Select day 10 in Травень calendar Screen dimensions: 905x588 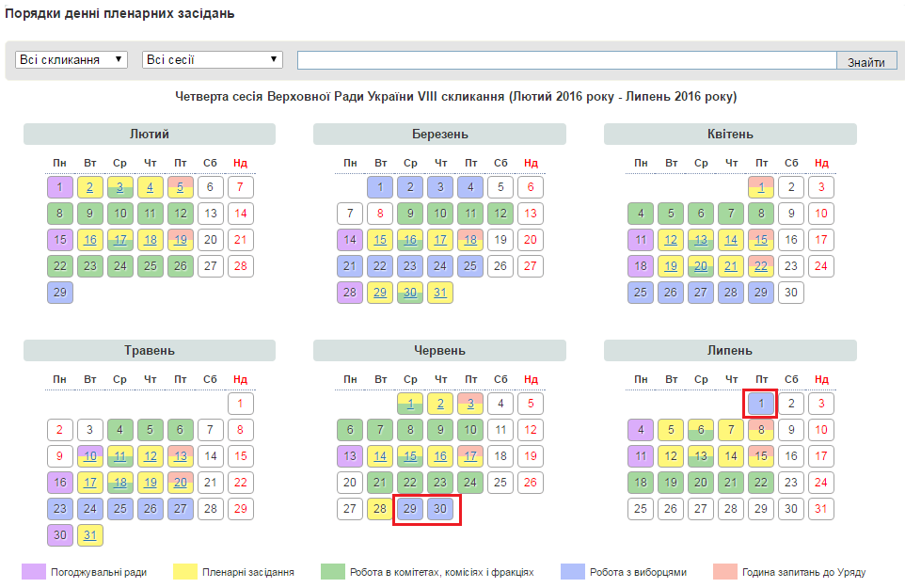(x=89, y=456)
